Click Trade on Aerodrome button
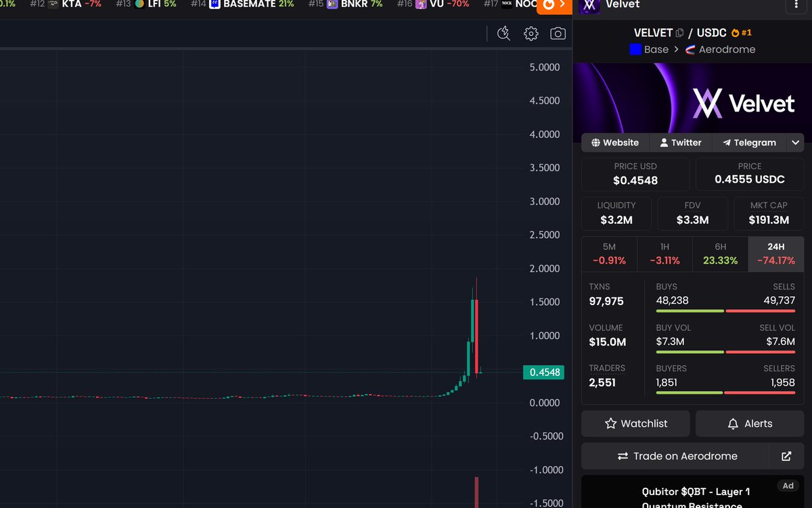 coord(675,456)
